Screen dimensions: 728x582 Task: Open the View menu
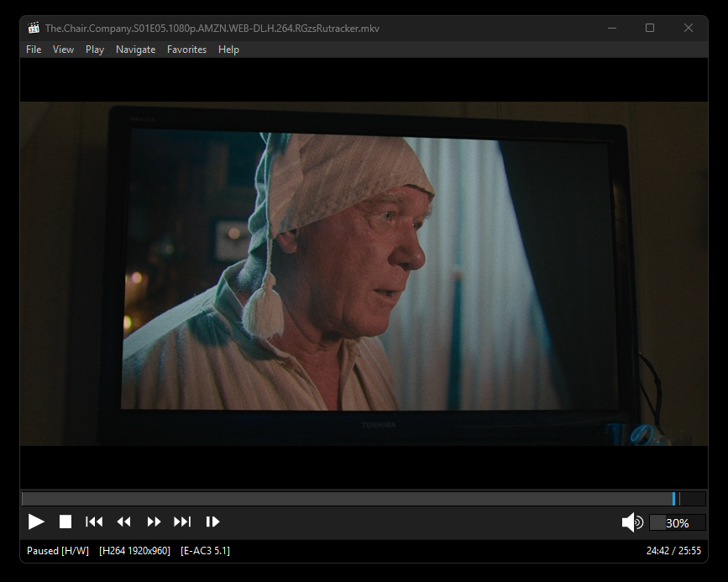63,50
